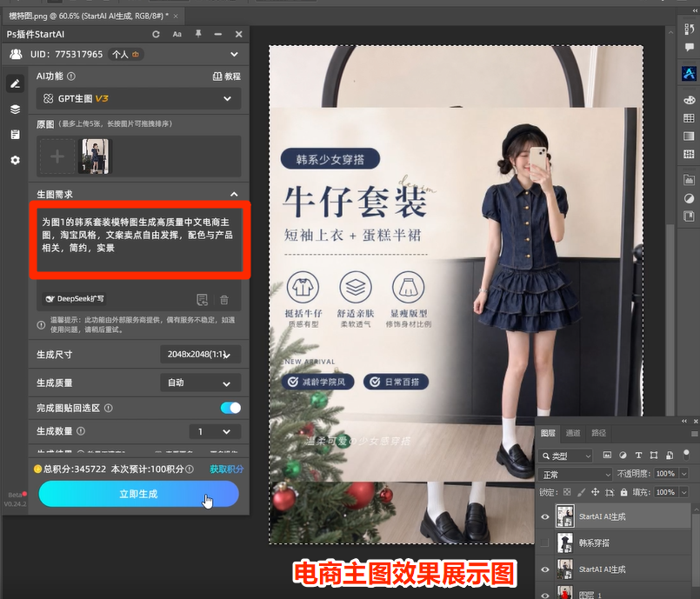Screen dimensions: 700x599
Task: Open the Libraries folder panel icon
Action: [x=689, y=180]
